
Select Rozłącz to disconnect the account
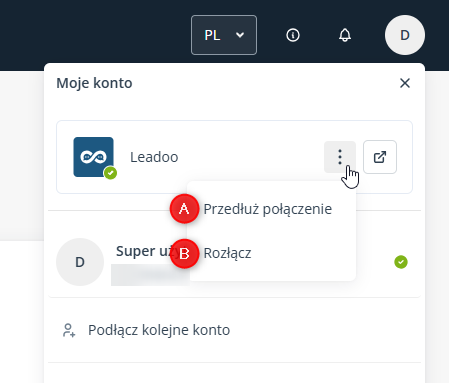click(227, 253)
